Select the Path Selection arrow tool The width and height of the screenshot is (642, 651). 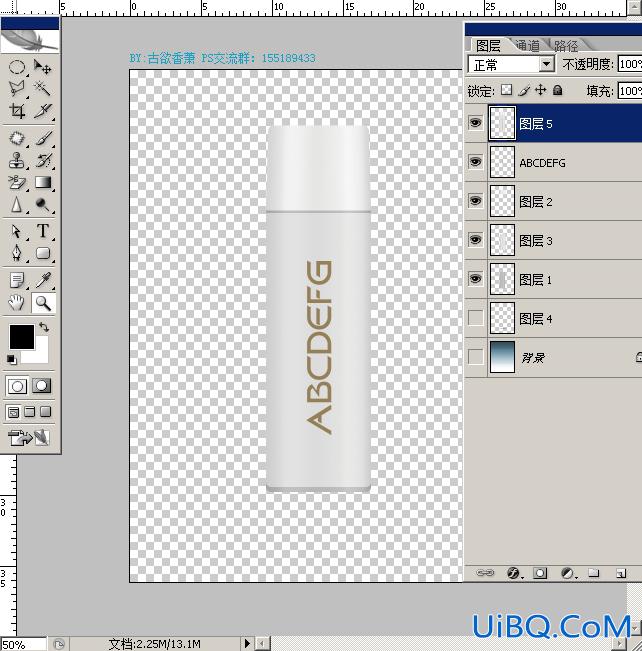[17, 231]
